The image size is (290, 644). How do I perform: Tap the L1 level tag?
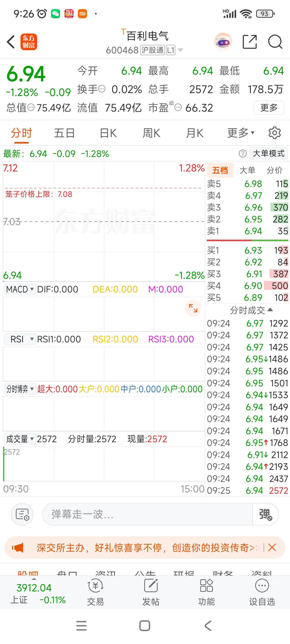click(x=171, y=50)
